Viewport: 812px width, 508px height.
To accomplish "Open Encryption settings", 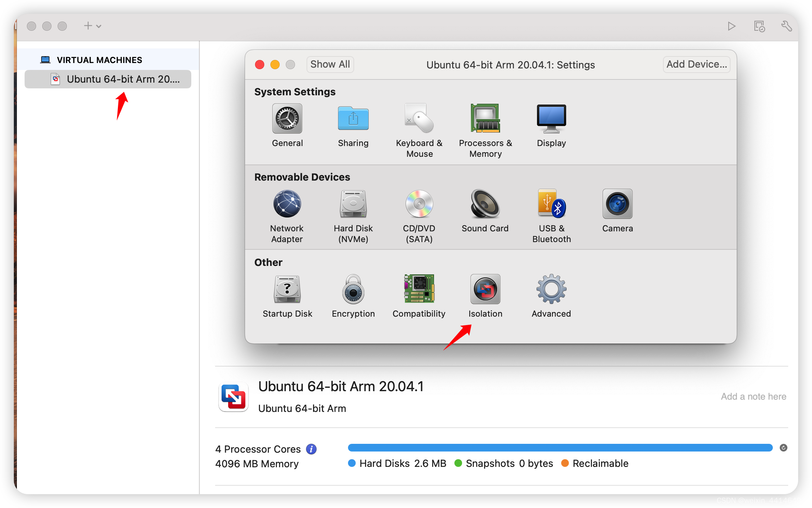I will 353,296.
